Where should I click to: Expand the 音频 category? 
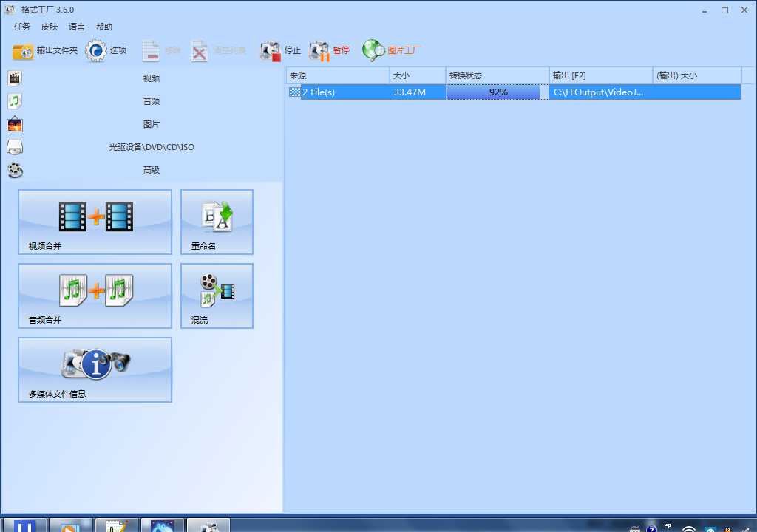click(x=143, y=101)
